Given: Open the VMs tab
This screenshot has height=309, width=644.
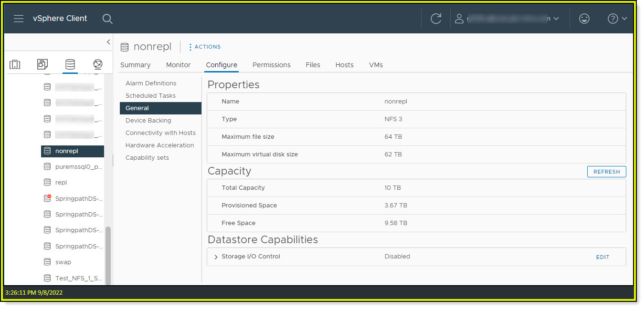Looking at the screenshot, I should (x=376, y=65).
